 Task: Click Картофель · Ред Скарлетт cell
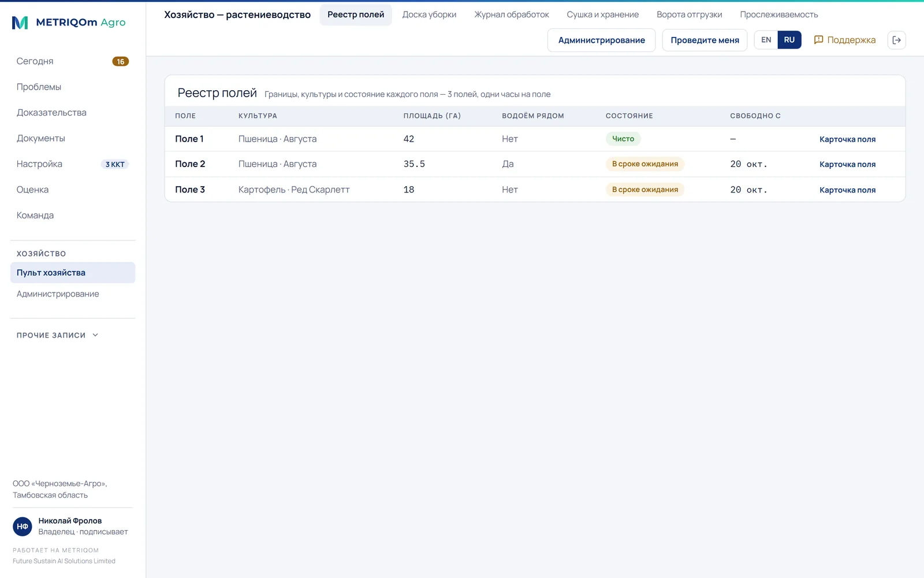[294, 190]
